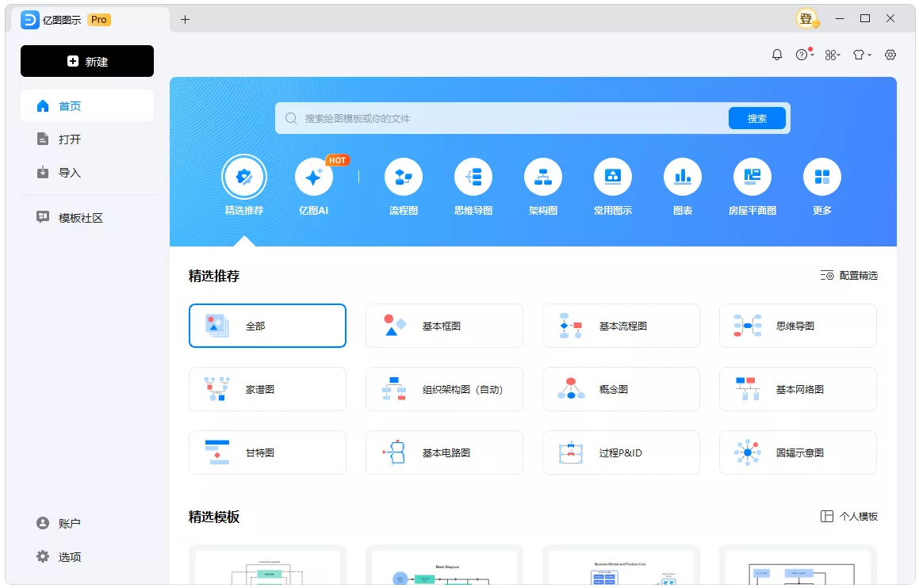This screenshot has width=919, height=588.
Task: Open application settings via the gear icon
Action: (890, 54)
